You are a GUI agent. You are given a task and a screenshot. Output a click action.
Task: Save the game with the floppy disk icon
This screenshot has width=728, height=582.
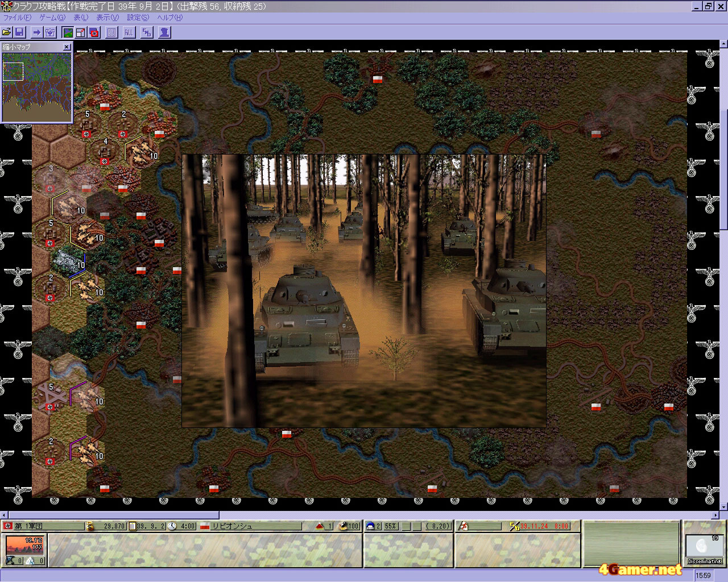19,32
